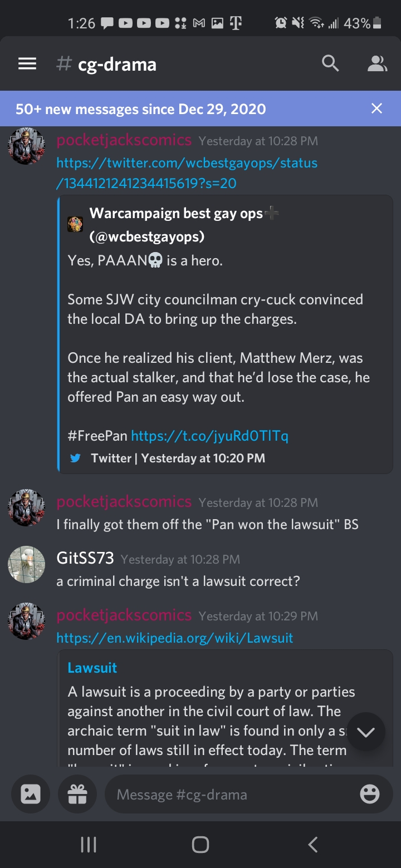Open the twitter.com wcbestgayops status link
Screen dimensions: 401x868
[187, 172]
